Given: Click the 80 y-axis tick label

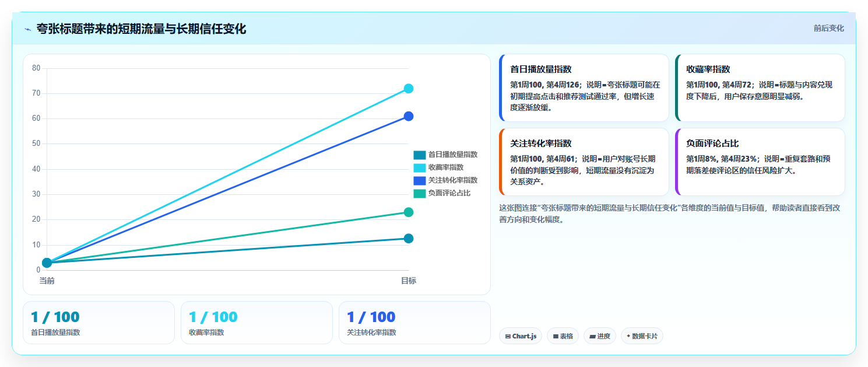Looking at the screenshot, I should coord(36,68).
